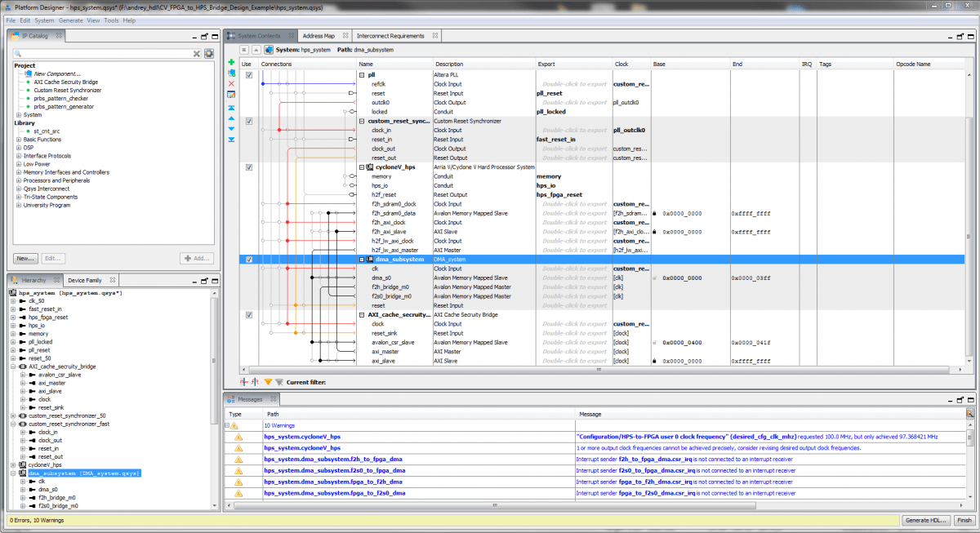Clear the IP Catalog search with X icon
The height and width of the screenshot is (533, 980).
pos(196,54)
